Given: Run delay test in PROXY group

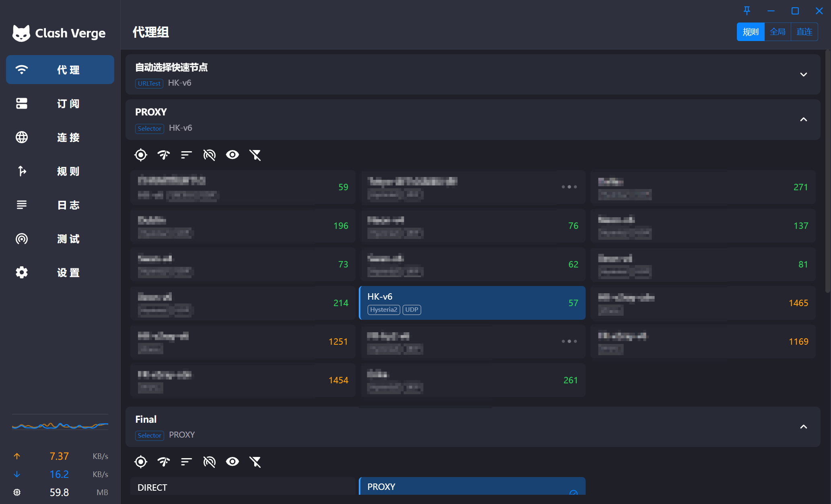Looking at the screenshot, I should [164, 155].
